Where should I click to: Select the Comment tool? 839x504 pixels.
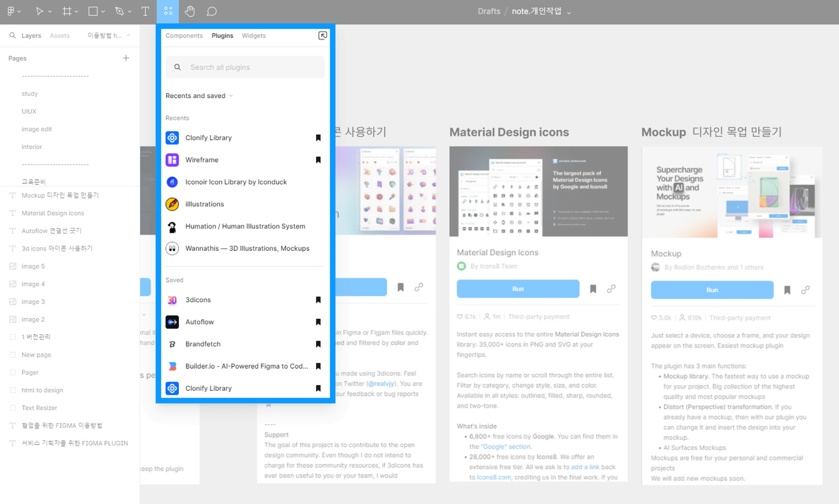click(x=211, y=11)
